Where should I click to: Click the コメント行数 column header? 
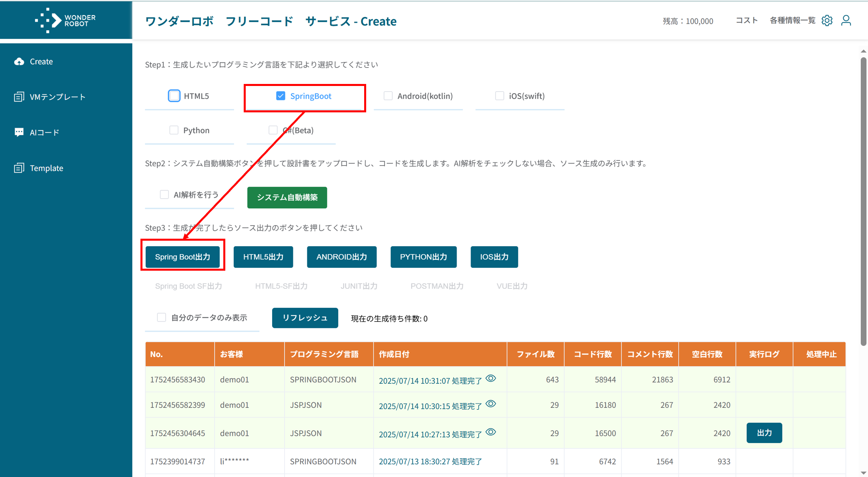[650, 354]
